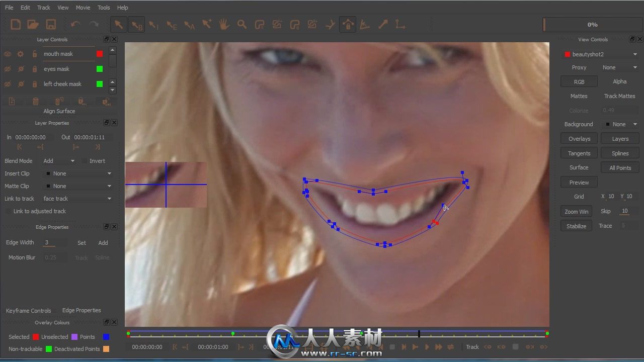644x362 pixels.
Task: Enable the Invert checkbox
Action: pos(85,161)
